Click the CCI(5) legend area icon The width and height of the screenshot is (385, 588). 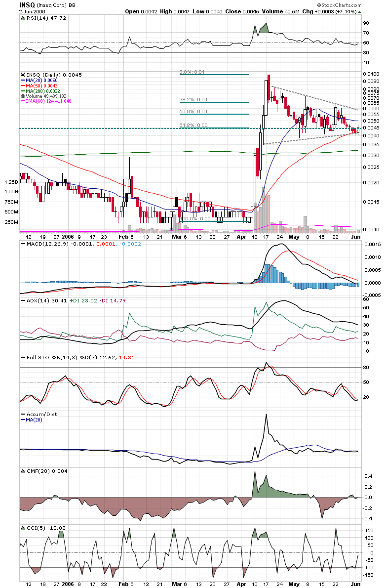22,528
